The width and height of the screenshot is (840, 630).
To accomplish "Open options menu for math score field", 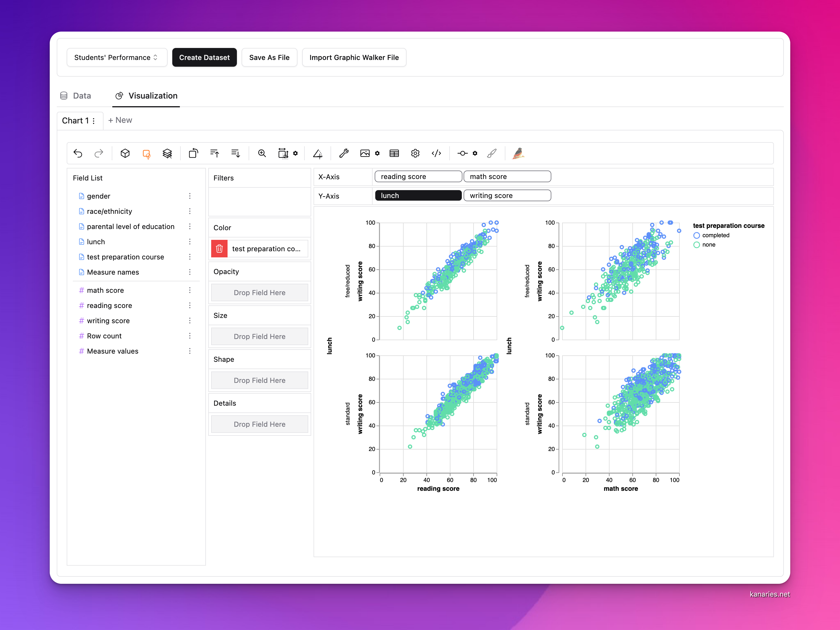I will pos(190,290).
